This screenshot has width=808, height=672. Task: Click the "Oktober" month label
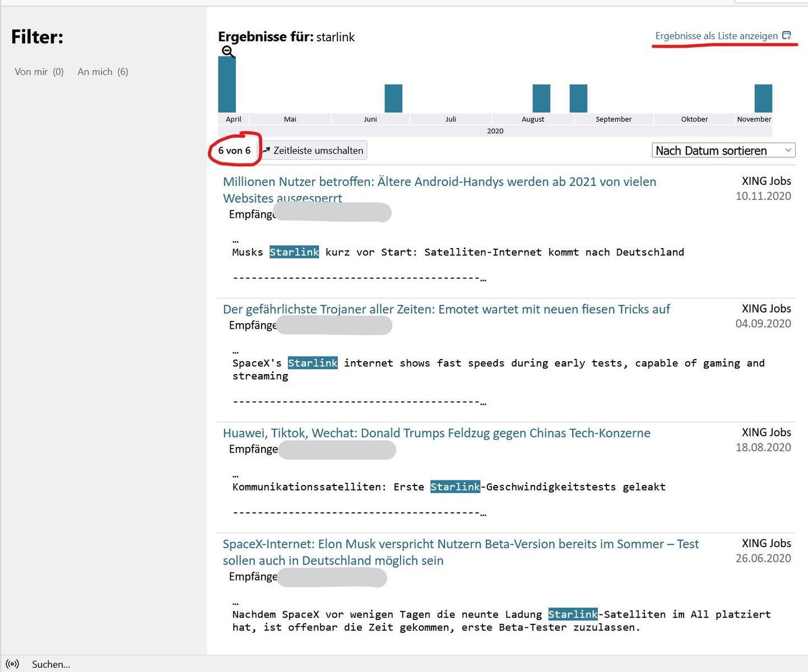tap(694, 119)
